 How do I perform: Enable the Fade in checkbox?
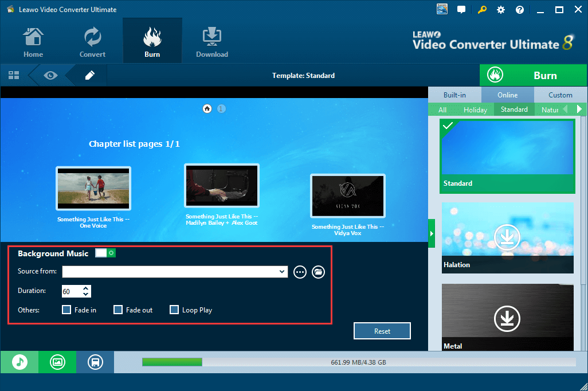tap(66, 310)
